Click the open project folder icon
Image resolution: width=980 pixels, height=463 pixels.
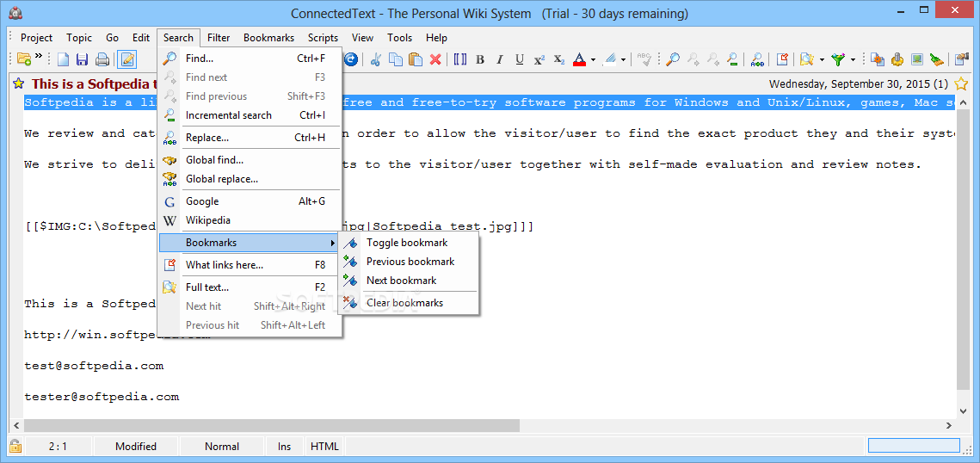[24, 59]
